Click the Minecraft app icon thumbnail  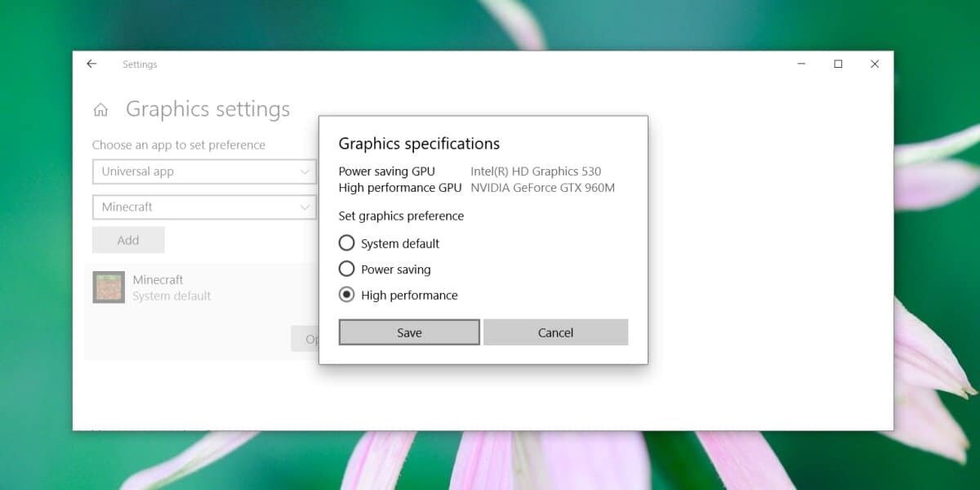pyautogui.click(x=109, y=287)
